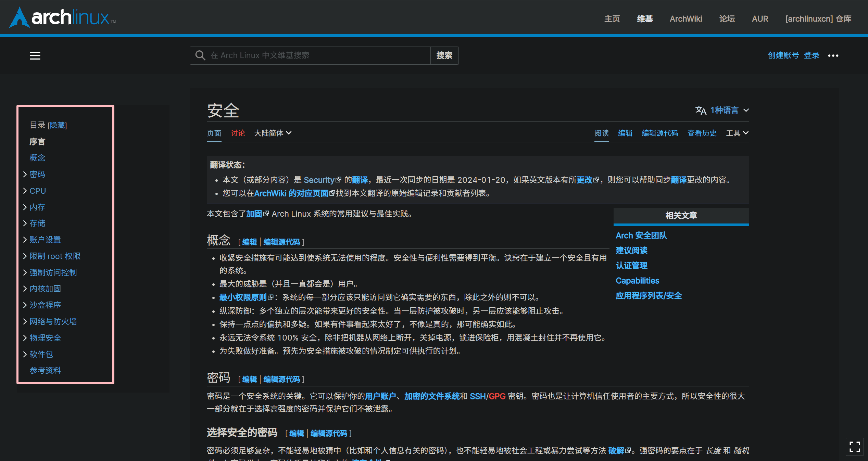Open 认证管理 related article

(x=631, y=266)
